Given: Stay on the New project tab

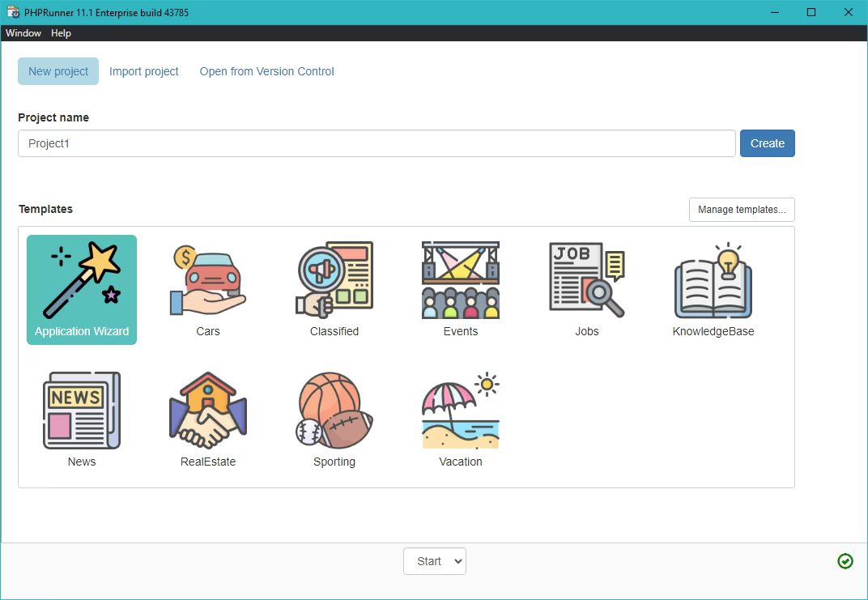Looking at the screenshot, I should tap(57, 71).
